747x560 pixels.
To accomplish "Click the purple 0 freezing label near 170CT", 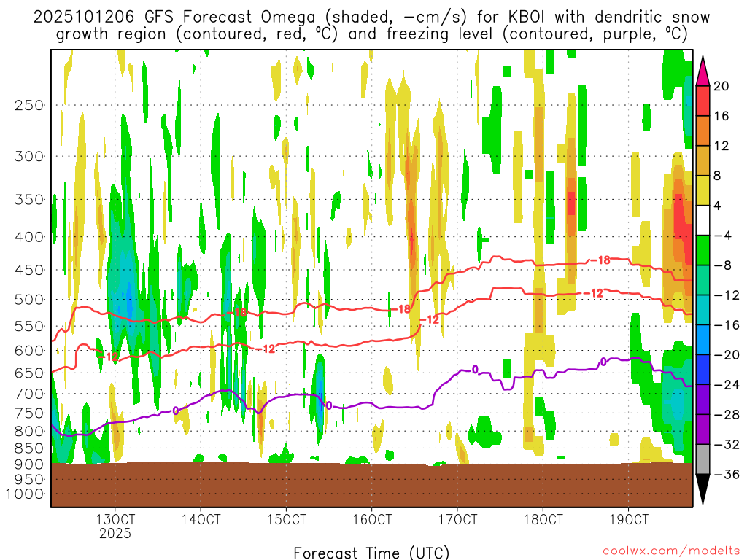I will point(474,370).
